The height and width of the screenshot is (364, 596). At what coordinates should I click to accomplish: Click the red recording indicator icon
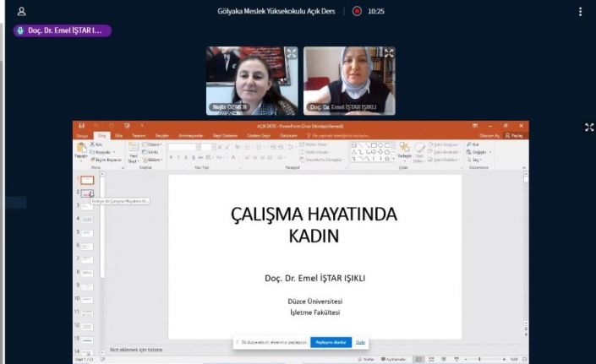[x=357, y=12]
